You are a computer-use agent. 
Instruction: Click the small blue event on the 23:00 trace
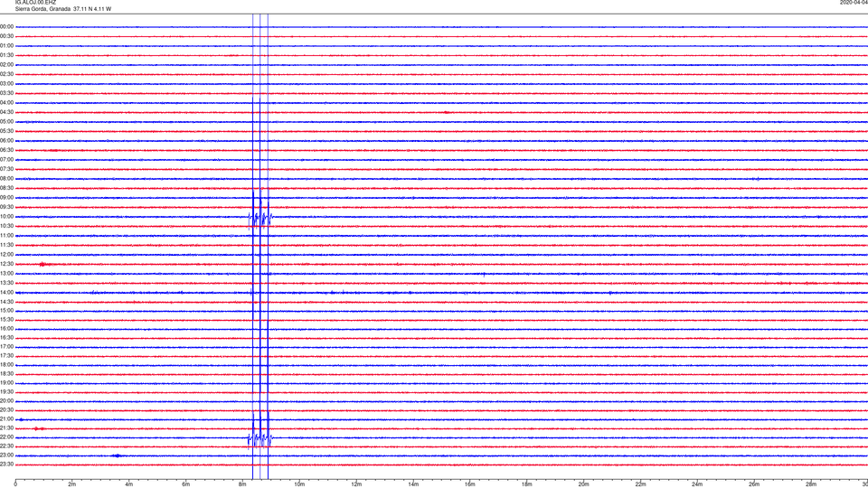[117, 455]
